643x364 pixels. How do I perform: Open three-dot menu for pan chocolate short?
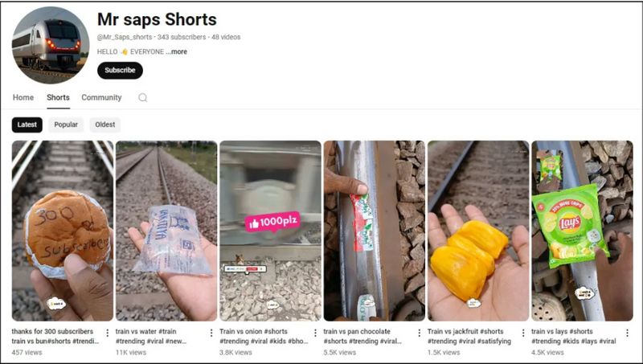419,333
